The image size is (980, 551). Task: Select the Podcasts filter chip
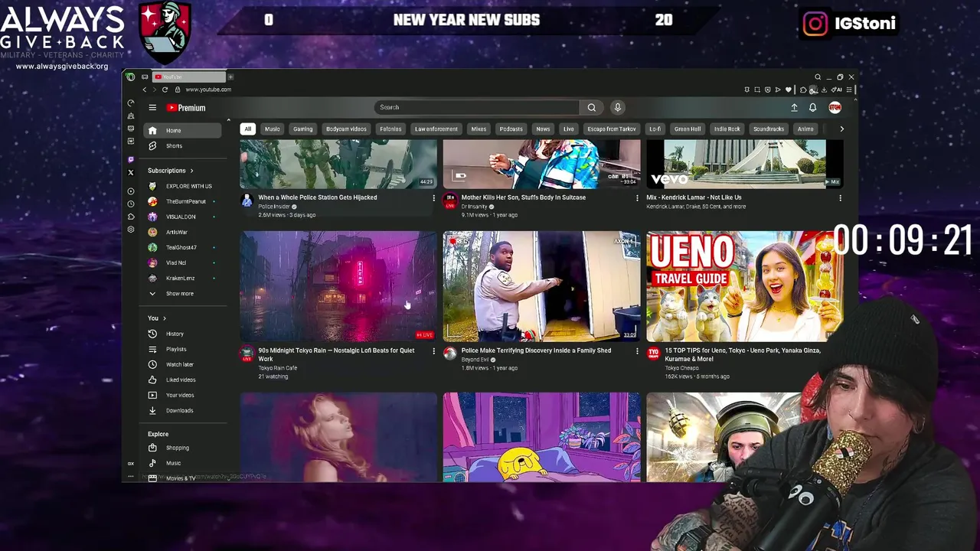coord(511,129)
